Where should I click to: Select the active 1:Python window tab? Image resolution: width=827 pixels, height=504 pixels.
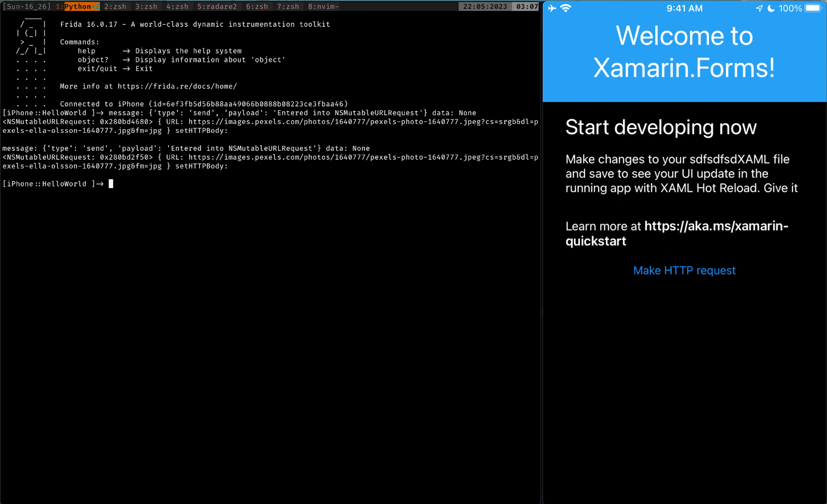78,7
